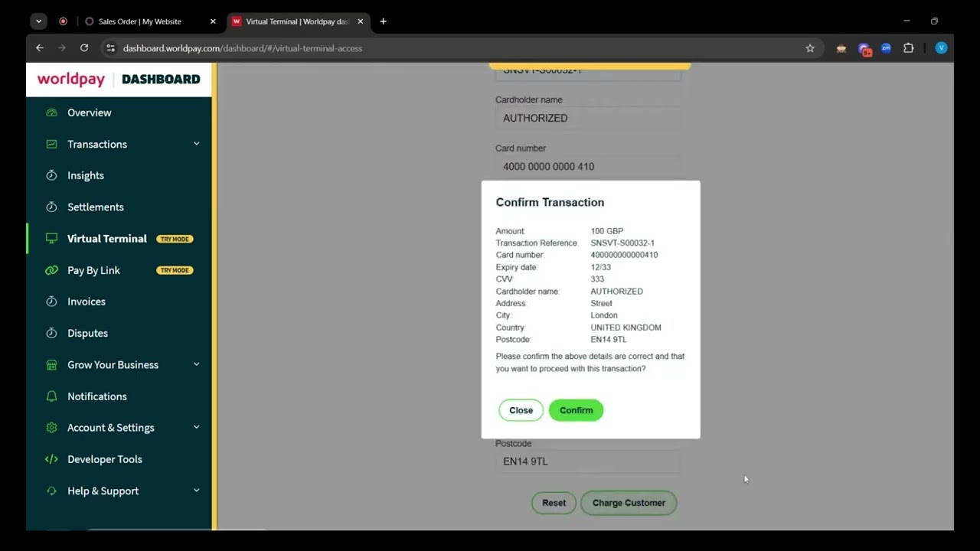Screen dimensions: 980x551
Task: Click the Charge Customer button
Action: click(629, 503)
